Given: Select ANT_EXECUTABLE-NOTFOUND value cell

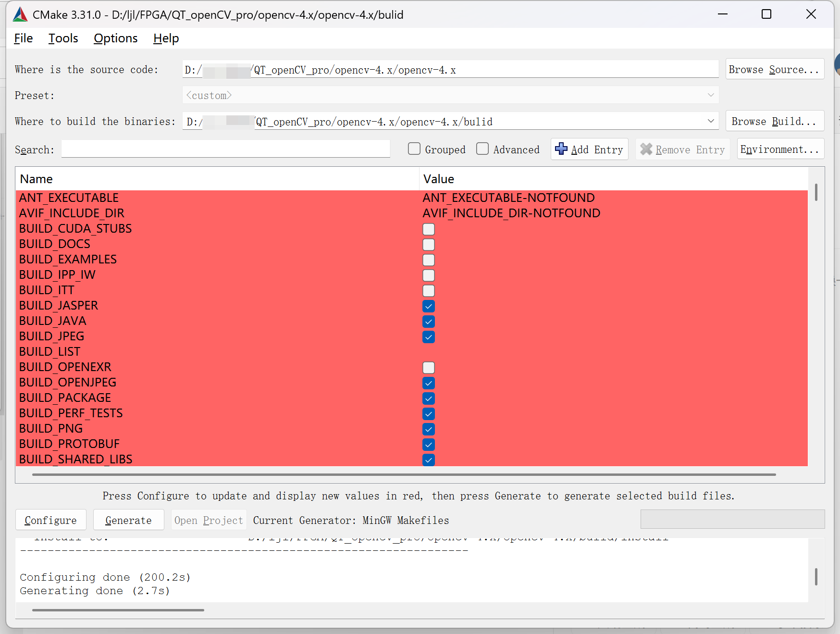Looking at the screenshot, I should 508,198.
